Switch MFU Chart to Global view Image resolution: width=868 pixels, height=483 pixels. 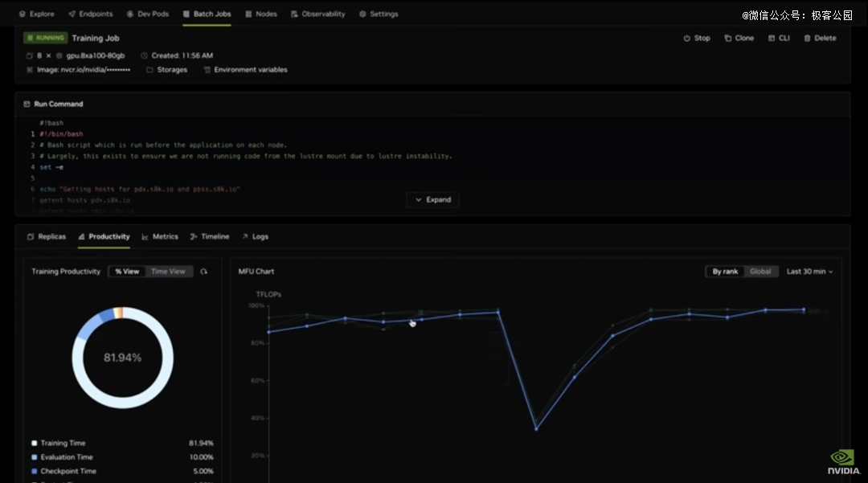pos(759,272)
